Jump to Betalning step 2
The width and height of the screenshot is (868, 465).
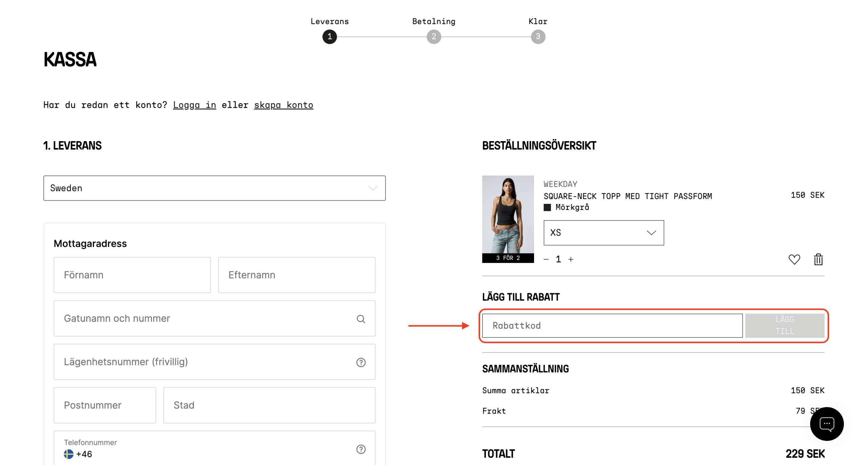click(434, 37)
